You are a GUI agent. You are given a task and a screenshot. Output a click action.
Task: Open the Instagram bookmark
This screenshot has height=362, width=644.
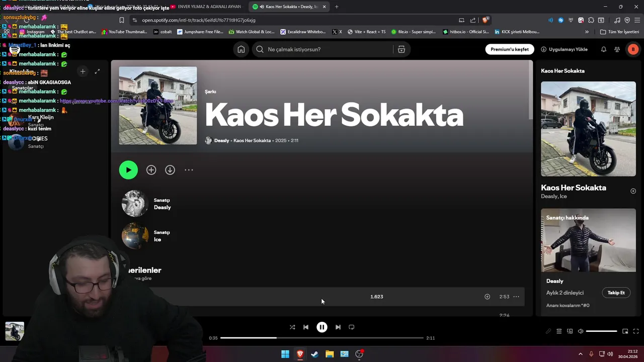coord(32,32)
